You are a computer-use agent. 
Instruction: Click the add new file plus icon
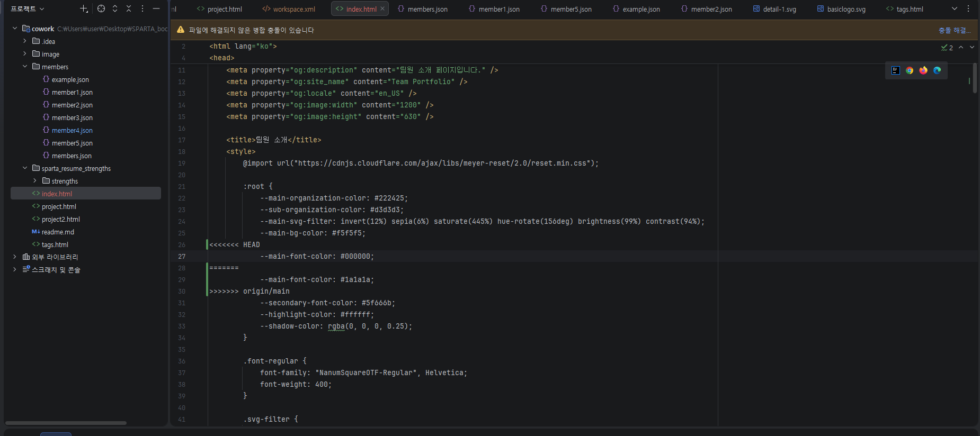84,8
